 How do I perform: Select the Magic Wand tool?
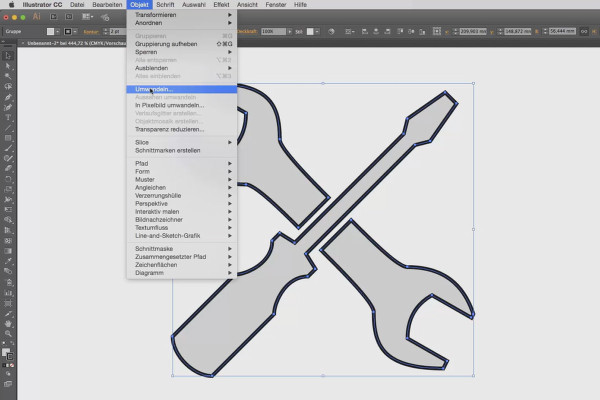click(x=8, y=77)
